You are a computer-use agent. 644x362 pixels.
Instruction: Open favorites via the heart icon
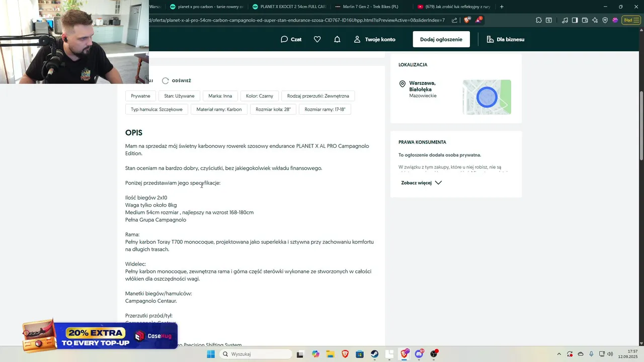(x=317, y=39)
